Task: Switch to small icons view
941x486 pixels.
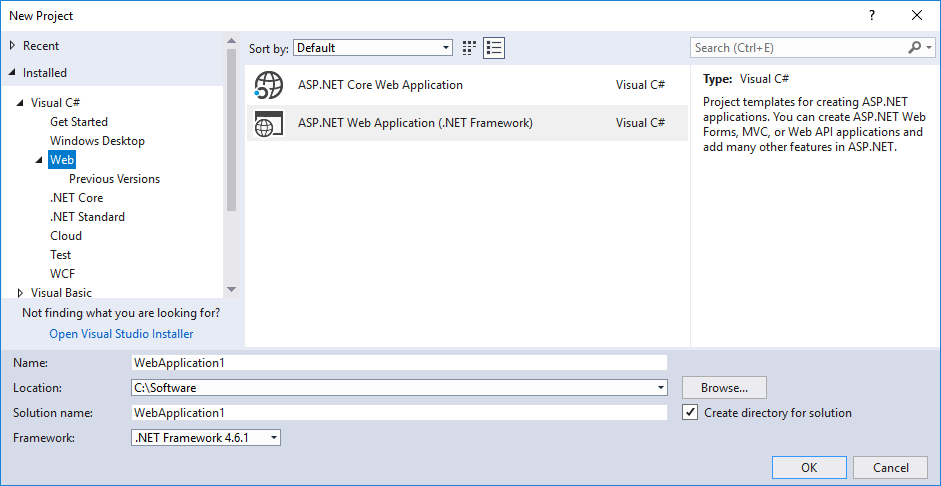Action: point(469,48)
